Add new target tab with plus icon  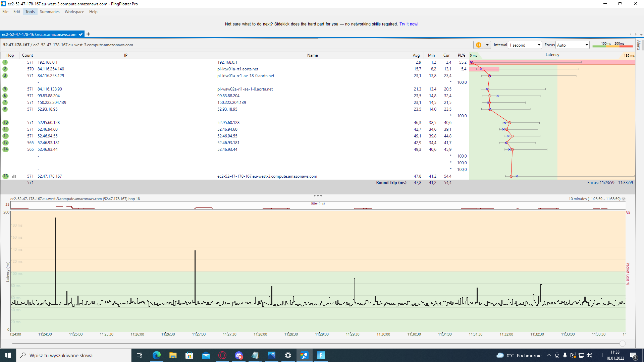point(88,34)
